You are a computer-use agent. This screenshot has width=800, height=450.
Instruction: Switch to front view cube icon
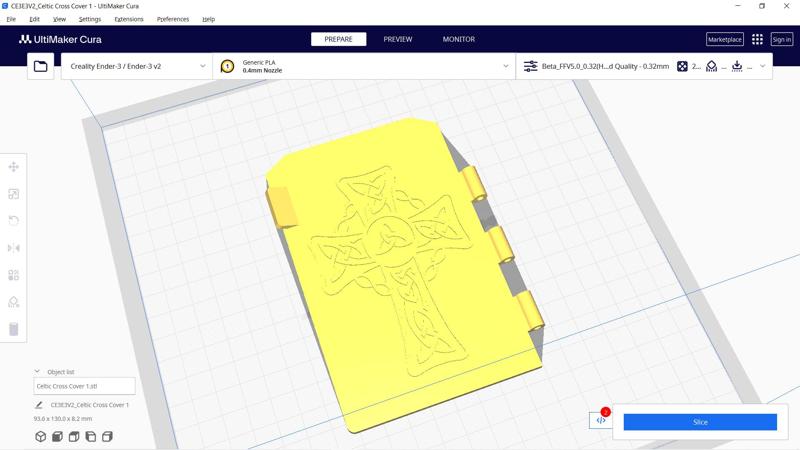(x=57, y=436)
